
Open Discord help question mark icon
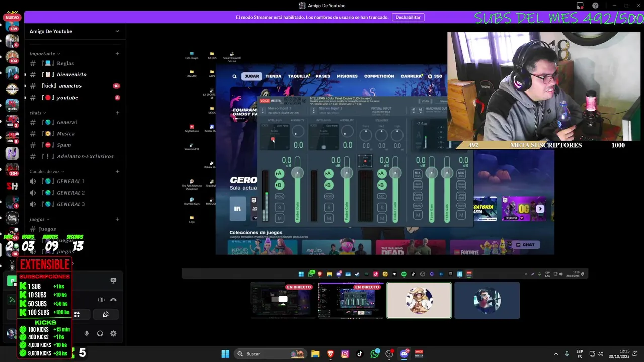[595, 6]
